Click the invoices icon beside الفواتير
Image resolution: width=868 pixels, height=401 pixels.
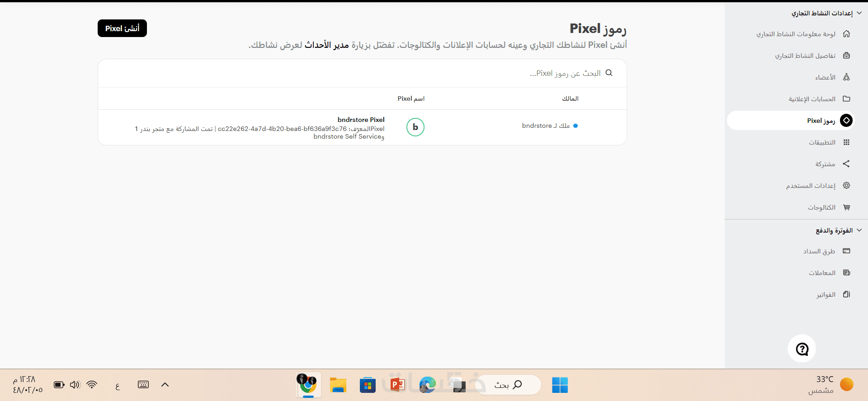tap(847, 294)
